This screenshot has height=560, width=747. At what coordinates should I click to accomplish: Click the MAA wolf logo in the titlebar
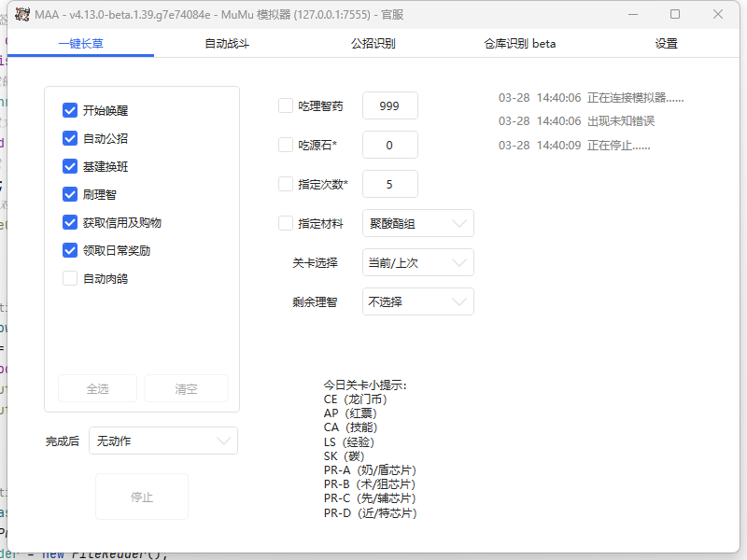pos(20,14)
